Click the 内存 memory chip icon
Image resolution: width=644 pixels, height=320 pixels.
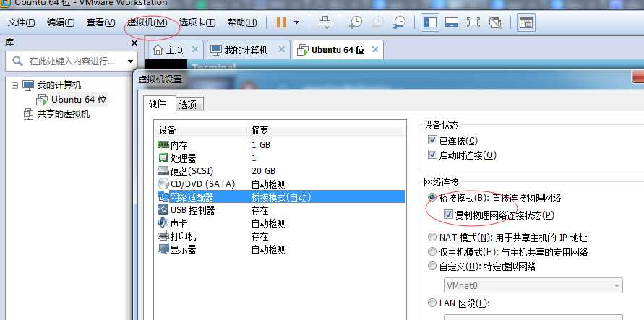point(163,144)
